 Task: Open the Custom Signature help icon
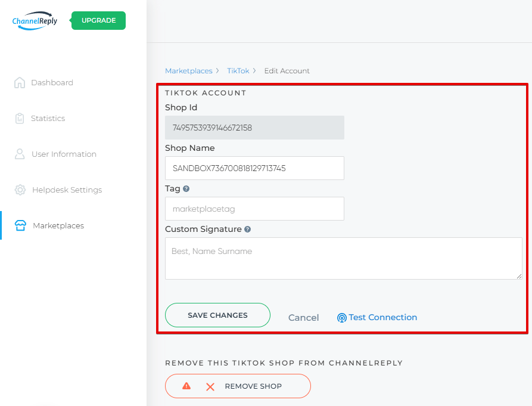pos(248,230)
